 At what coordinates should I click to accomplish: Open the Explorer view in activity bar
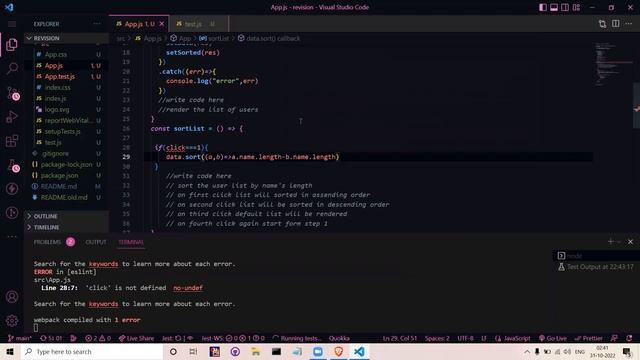coord(12,44)
